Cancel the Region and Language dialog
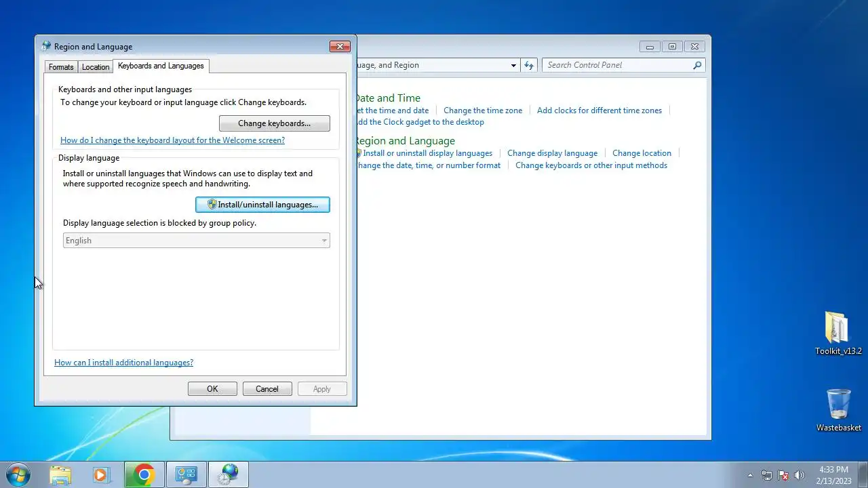Screen dimensions: 868x488 click(267, 389)
